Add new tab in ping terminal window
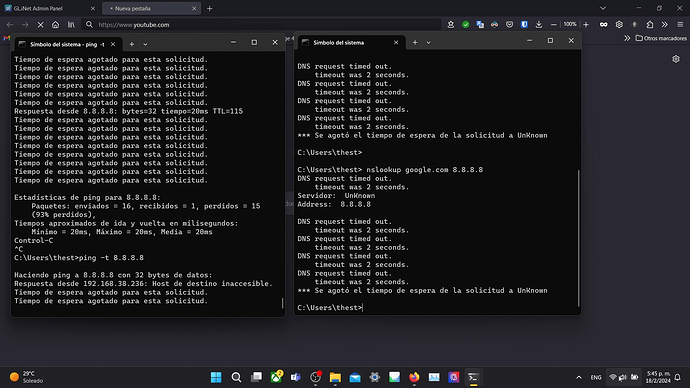This screenshot has width=690, height=388. pyautogui.click(x=132, y=44)
